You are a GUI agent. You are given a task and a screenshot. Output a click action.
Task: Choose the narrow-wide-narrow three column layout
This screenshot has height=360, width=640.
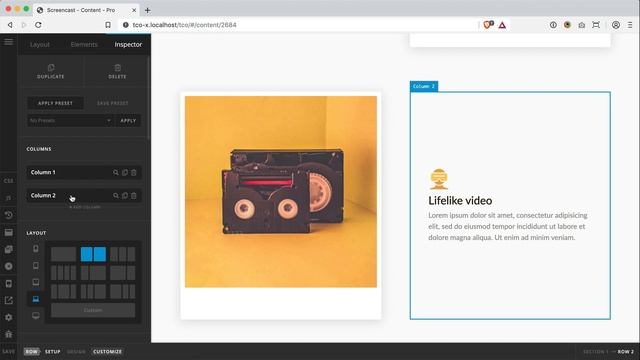pyautogui.click(x=63, y=292)
